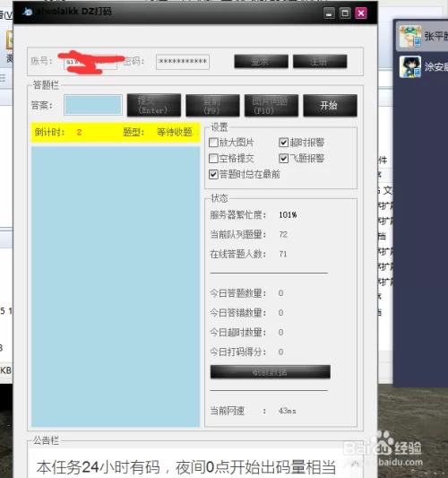
Task: Disable the 飞题报警 checkbox
Action: tap(283, 158)
